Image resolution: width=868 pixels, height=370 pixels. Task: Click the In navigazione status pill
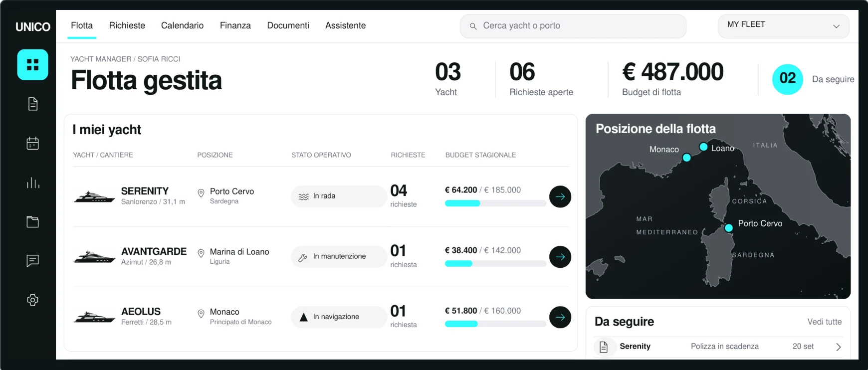[339, 317]
